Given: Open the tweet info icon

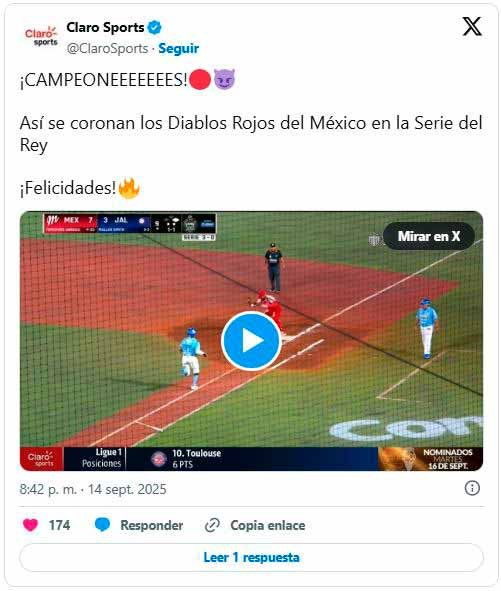Looking at the screenshot, I should tap(472, 488).
